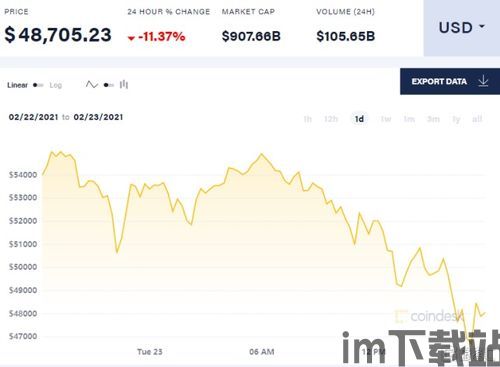Select the candlestick chart icon
Screen dimensions: 500x367
124,85
